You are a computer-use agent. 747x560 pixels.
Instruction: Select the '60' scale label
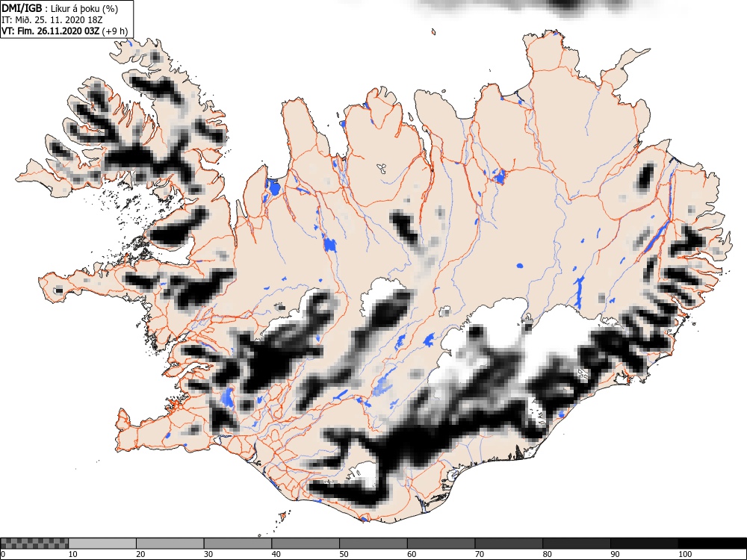coord(412,554)
